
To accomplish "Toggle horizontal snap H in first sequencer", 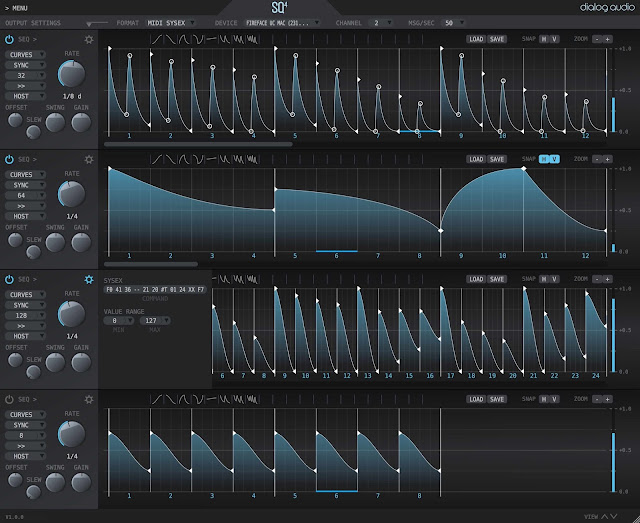I will [x=544, y=39].
